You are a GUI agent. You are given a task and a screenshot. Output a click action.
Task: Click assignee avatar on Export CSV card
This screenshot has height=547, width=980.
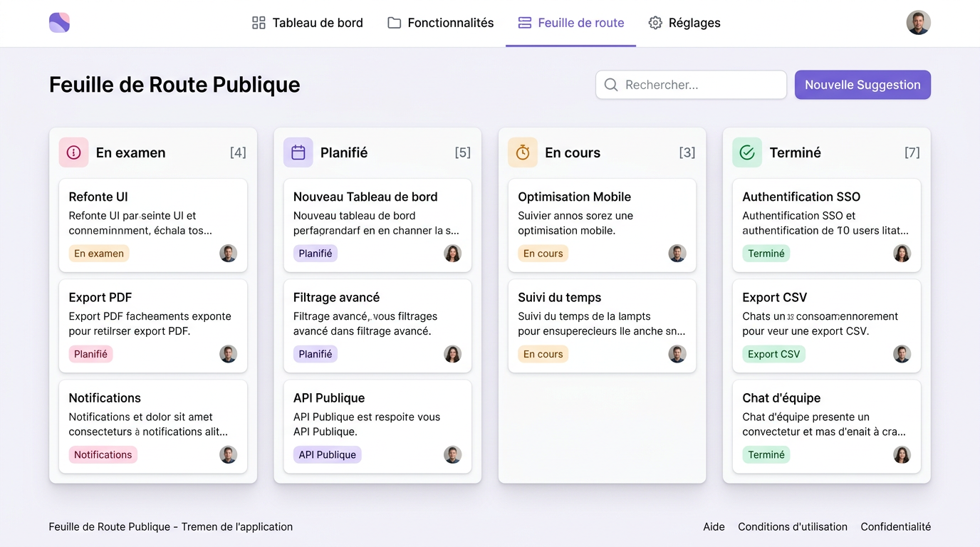coord(902,354)
